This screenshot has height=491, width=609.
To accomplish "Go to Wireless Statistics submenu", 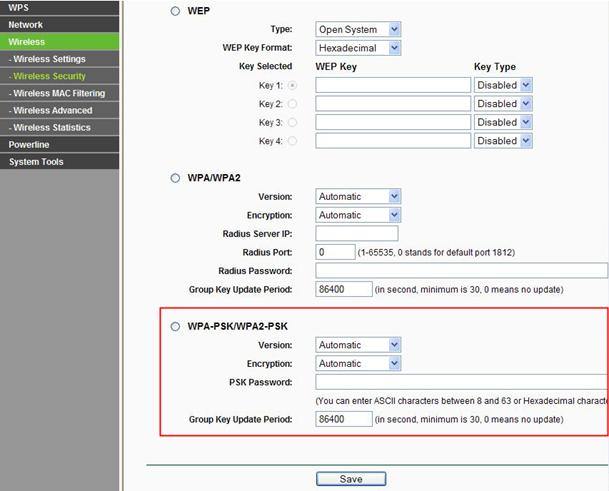I will 59,127.
